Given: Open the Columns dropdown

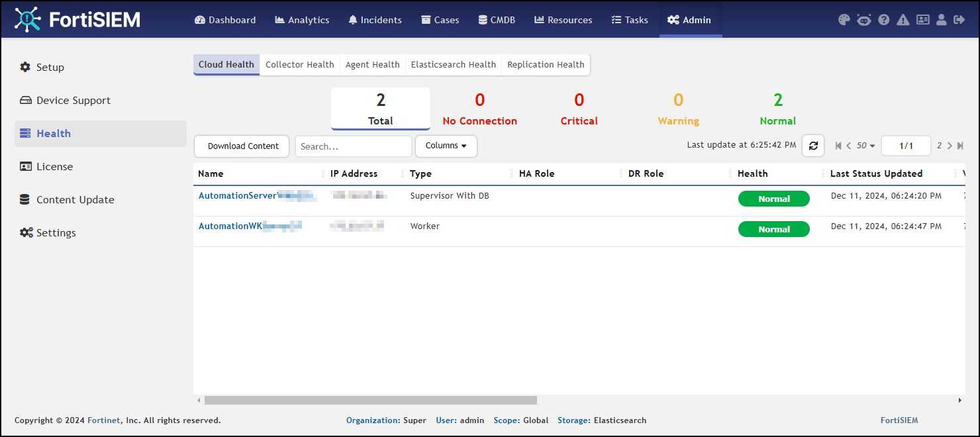Looking at the screenshot, I should pyautogui.click(x=446, y=146).
